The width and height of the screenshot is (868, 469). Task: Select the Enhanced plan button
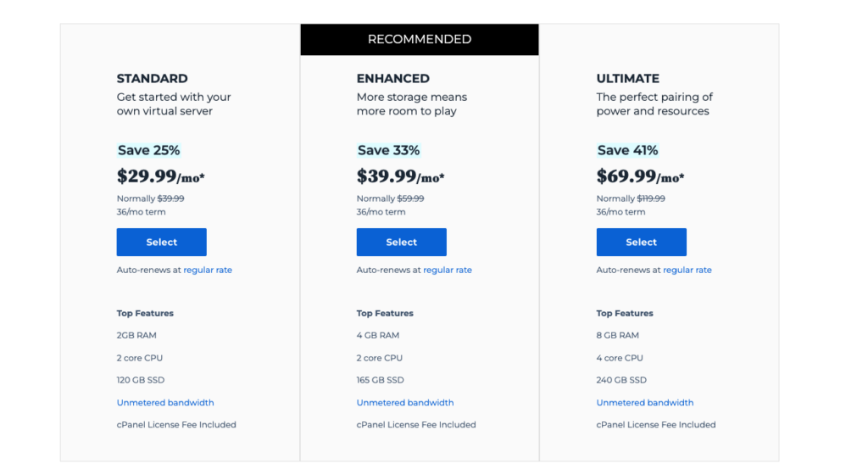point(401,242)
